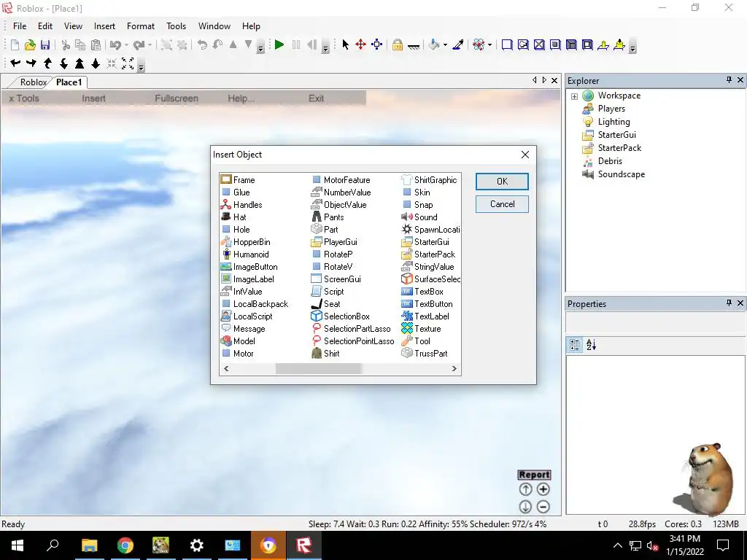Viewport: 747px width, 560px height.
Task: Open toolbar options after the play controls
Action: 326,47
